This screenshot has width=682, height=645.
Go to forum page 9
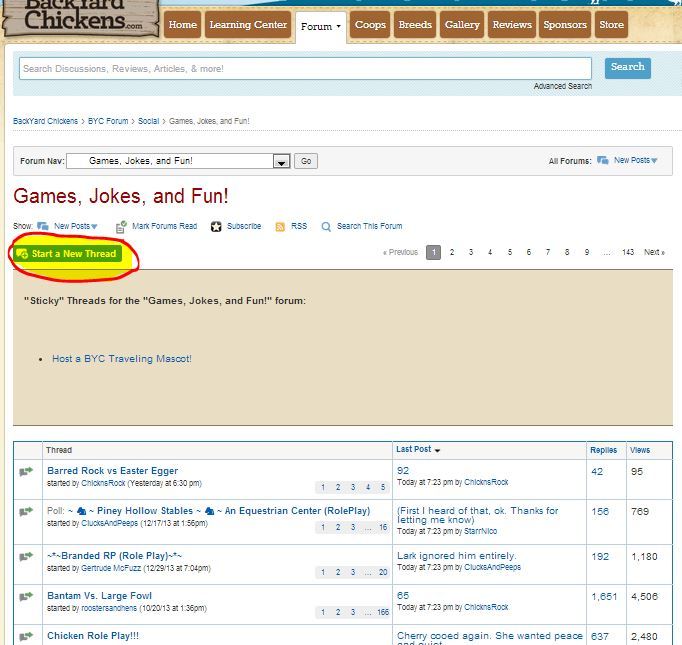point(587,252)
